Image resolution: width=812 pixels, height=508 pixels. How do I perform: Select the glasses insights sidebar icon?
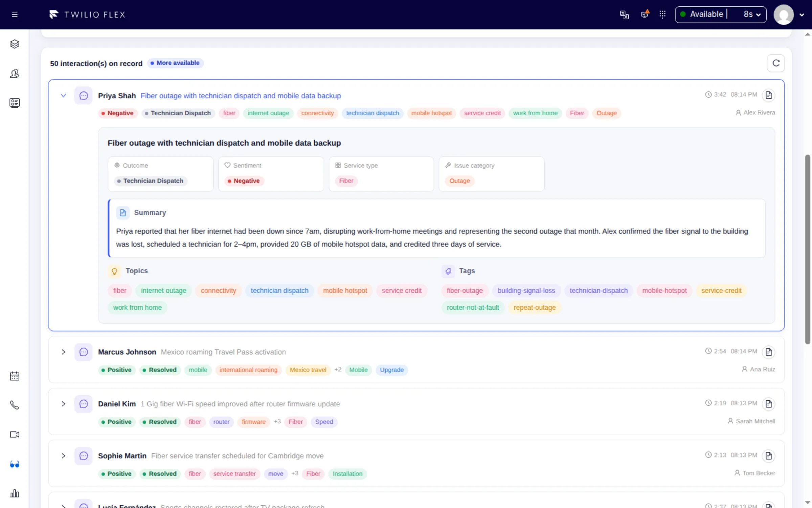pos(15,464)
